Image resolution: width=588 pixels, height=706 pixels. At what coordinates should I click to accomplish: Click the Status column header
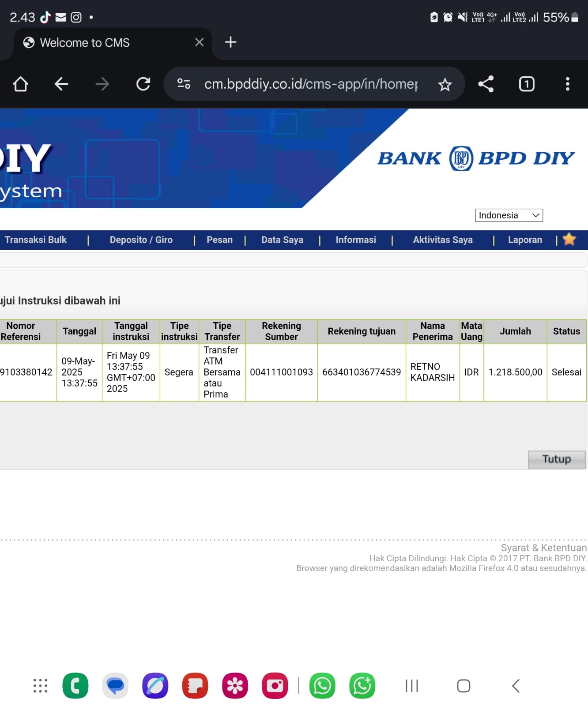(x=566, y=331)
